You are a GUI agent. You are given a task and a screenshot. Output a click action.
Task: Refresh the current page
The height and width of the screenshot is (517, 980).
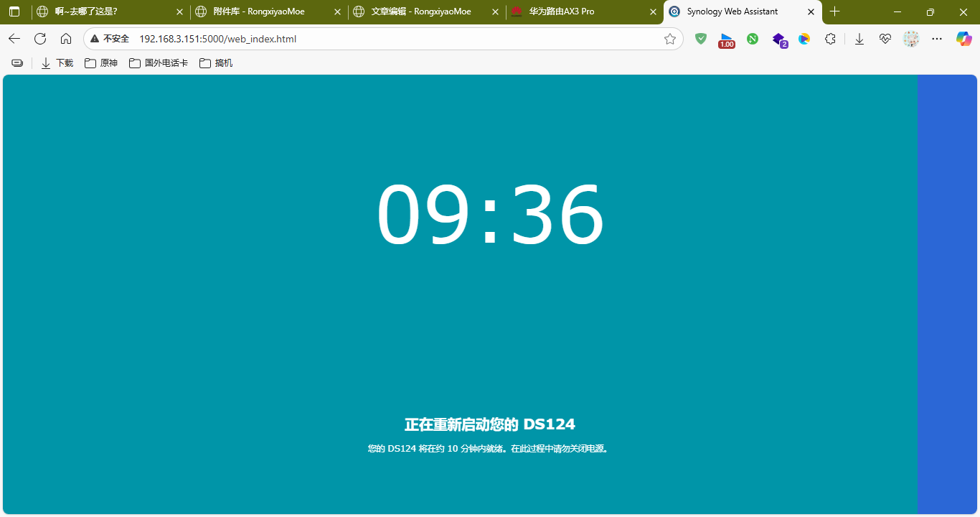click(40, 39)
